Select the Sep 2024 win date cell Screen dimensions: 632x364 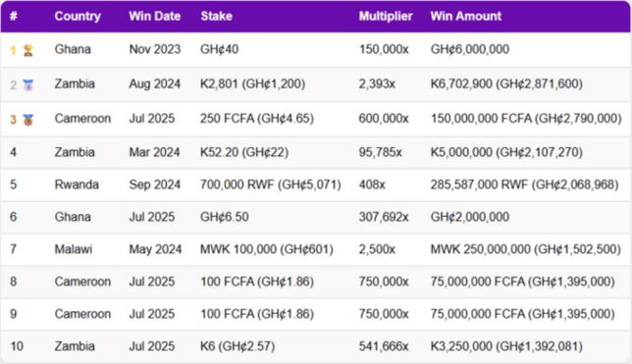pyautogui.click(x=154, y=184)
